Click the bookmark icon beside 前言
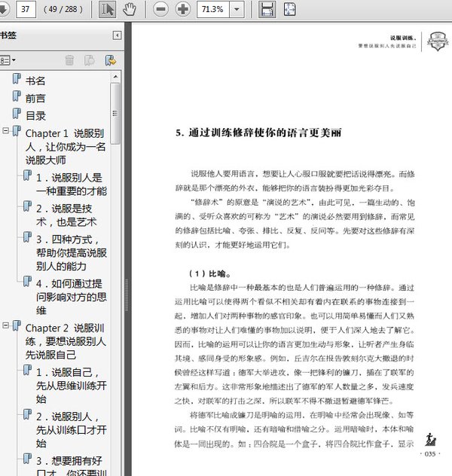 pos(17,96)
